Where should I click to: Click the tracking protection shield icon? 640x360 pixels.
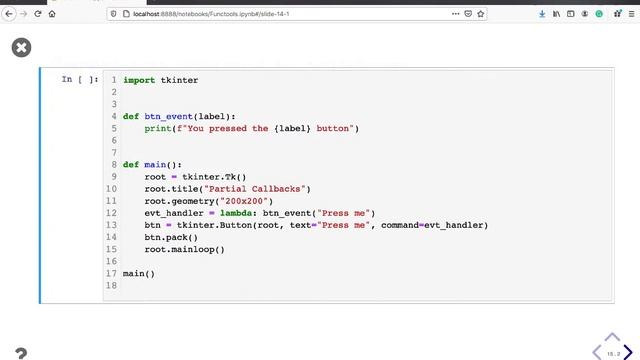[113, 14]
